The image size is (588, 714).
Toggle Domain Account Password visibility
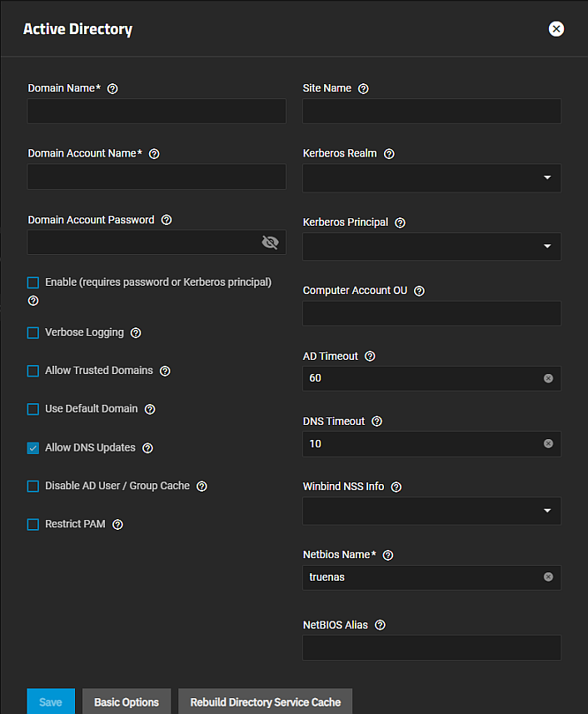[270, 242]
